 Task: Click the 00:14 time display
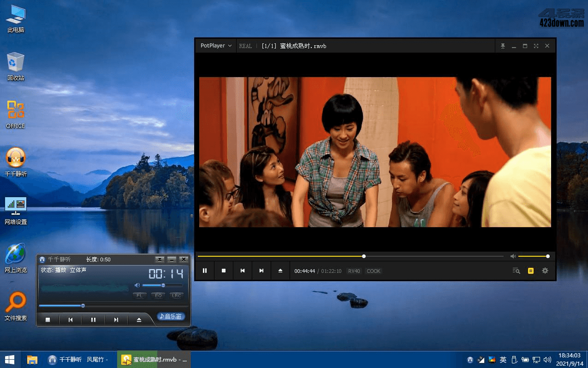(x=166, y=273)
